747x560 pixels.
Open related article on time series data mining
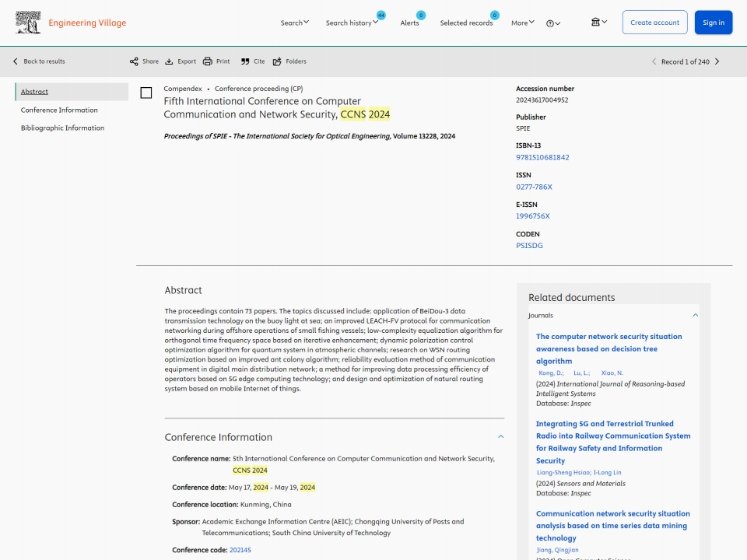tap(612, 526)
